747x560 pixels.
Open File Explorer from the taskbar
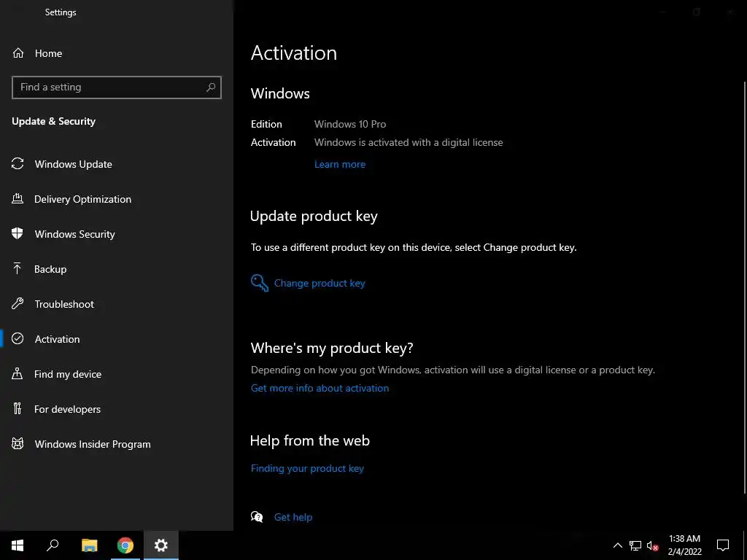coord(89,545)
